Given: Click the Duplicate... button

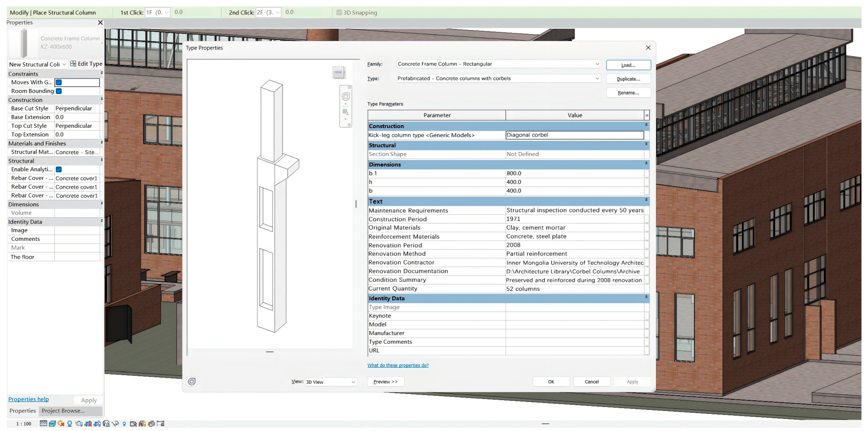Looking at the screenshot, I should (x=628, y=79).
